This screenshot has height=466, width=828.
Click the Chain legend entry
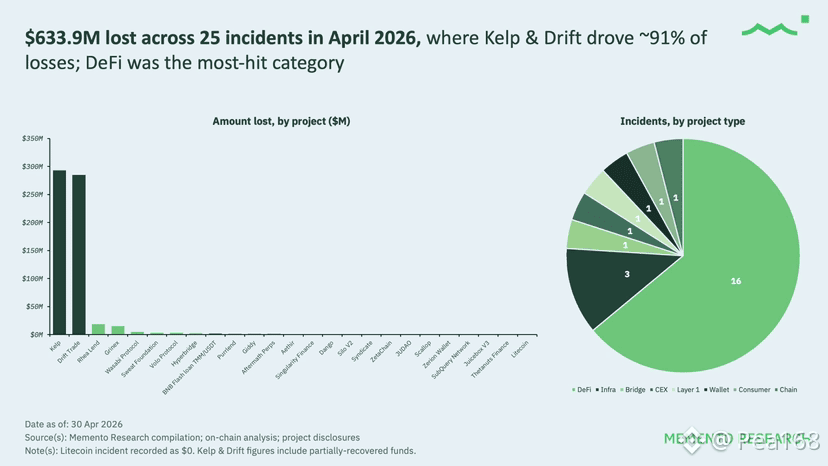tap(786, 390)
